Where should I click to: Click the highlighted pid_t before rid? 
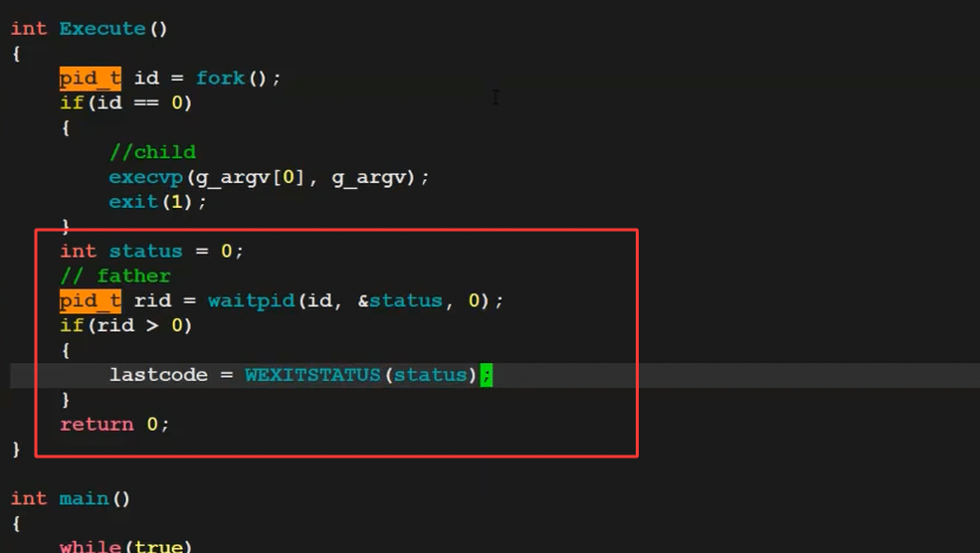click(x=90, y=300)
